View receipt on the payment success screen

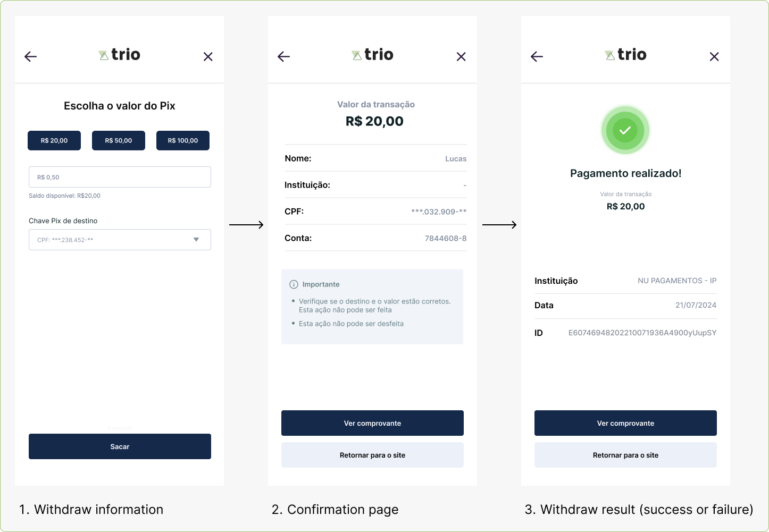[625, 423]
